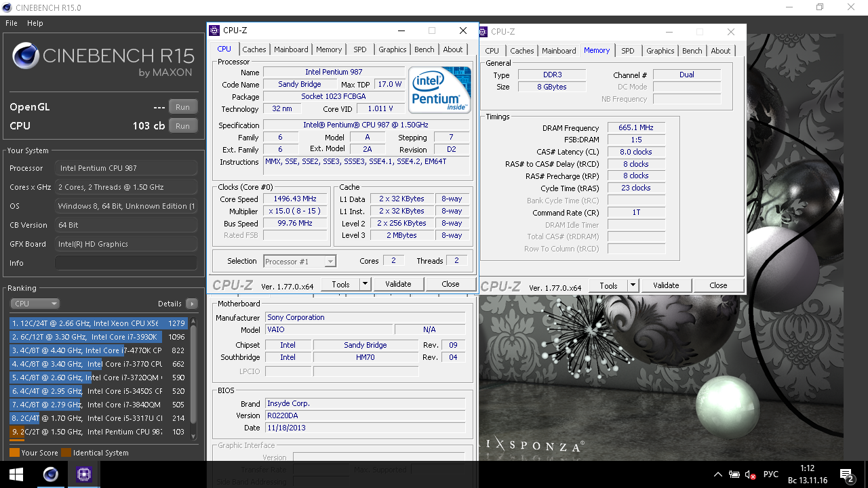
Task: Click the Cinebench logo icon in header
Action: 25,56
